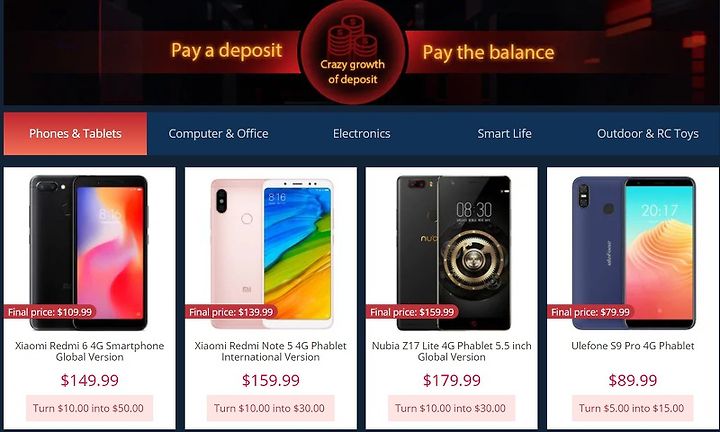
Task: Open Ulefone S9 Pro 4G Phablet link
Action: [632, 346]
